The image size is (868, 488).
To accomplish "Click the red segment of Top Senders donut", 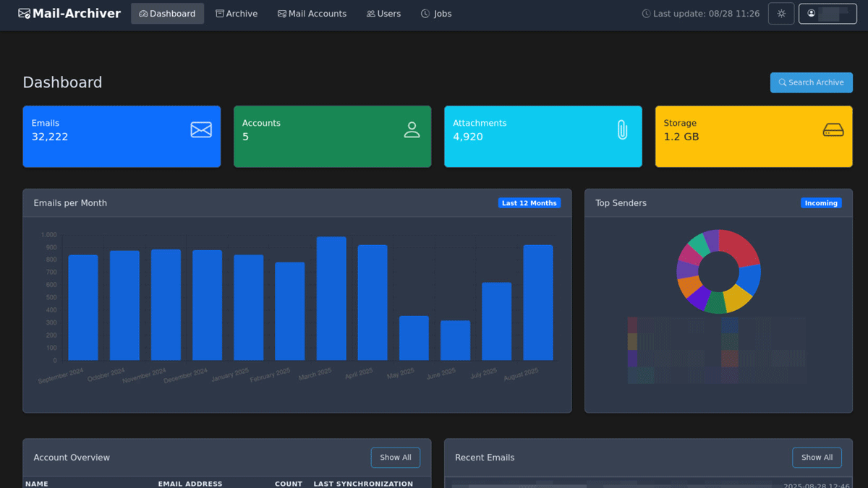I will click(x=740, y=248).
